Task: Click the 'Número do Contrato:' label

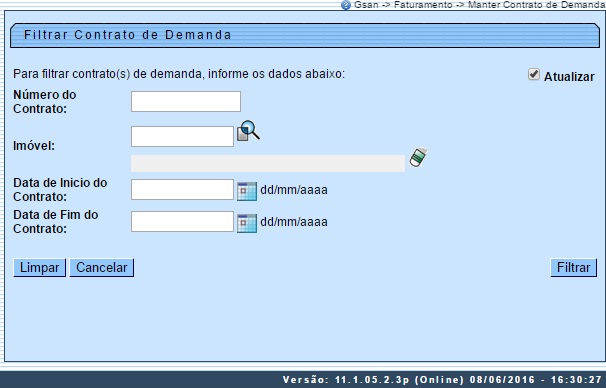Action: pos(44,102)
